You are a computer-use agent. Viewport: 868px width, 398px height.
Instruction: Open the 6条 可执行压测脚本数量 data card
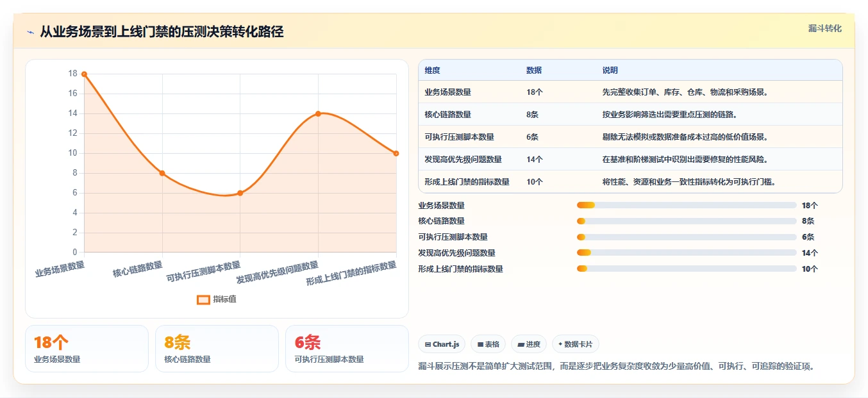coord(347,349)
